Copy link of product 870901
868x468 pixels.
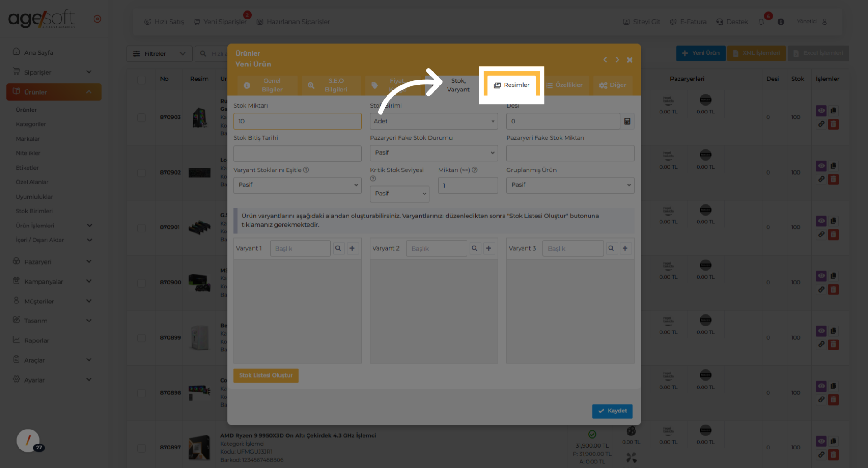pos(821,235)
